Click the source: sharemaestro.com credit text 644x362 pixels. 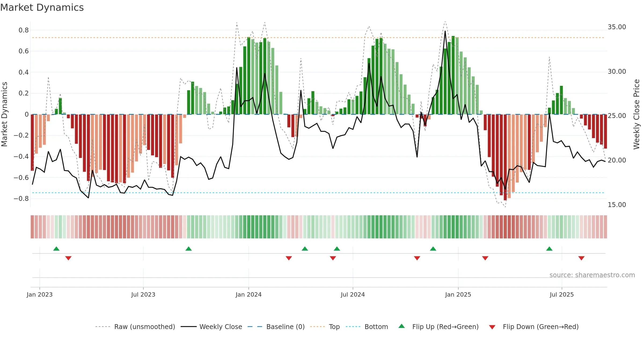coord(592,275)
